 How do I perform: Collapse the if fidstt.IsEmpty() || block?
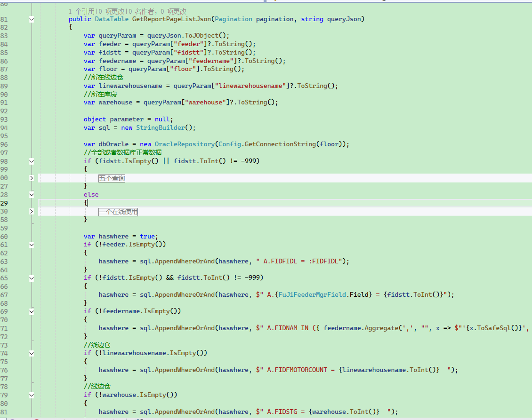pyautogui.click(x=32, y=161)
